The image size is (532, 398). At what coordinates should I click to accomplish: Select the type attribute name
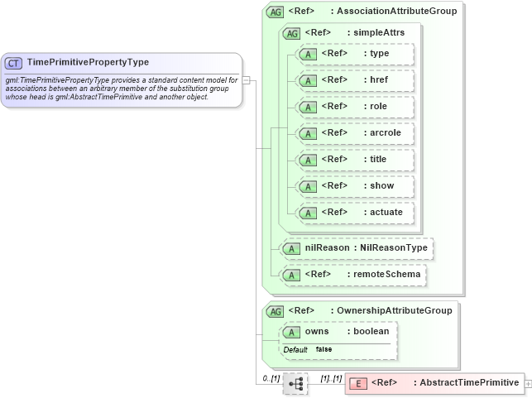point(379,53)
